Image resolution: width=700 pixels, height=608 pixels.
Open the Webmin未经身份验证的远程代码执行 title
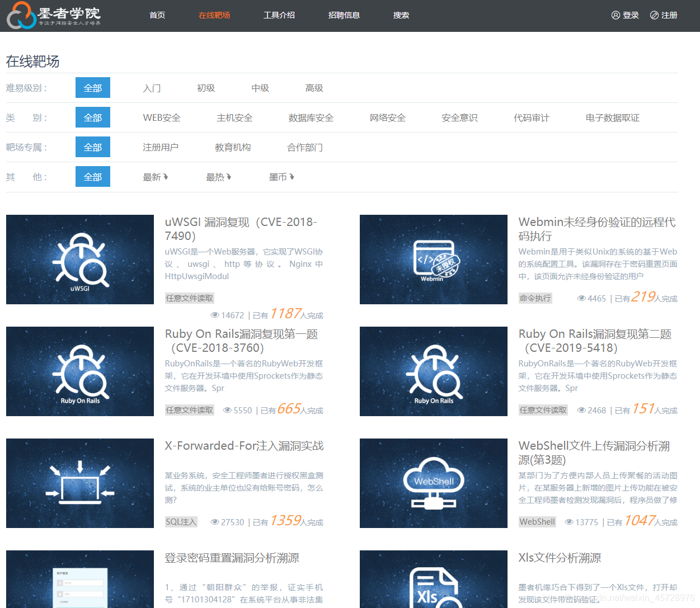tap(597, 229)
